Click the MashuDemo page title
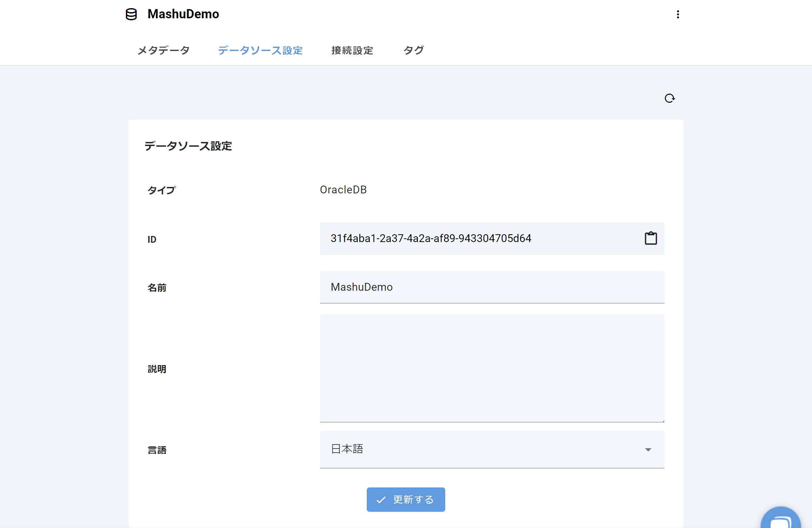The image size is (812, 528). click(183, 14)
